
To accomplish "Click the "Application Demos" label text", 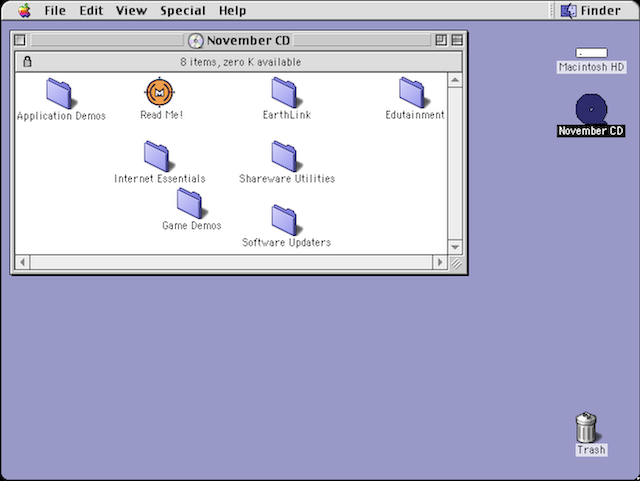I will coord(61,116).
